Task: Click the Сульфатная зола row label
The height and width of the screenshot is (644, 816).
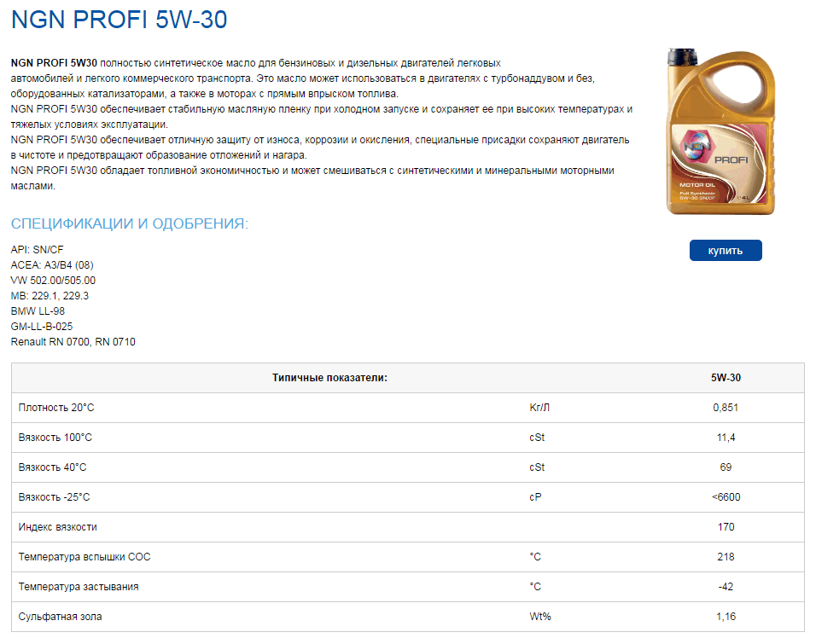Action: 61,617
